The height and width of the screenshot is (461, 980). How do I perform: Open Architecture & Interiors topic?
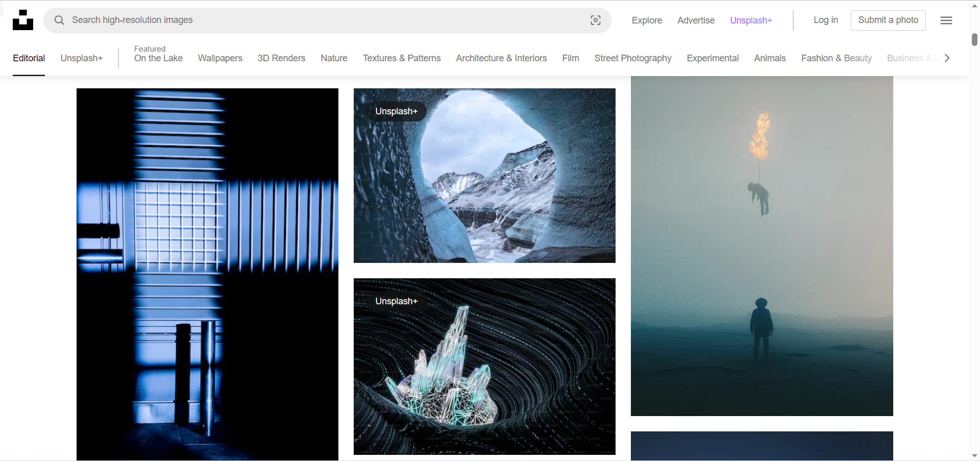pyautogui.click(x=501, y=58)
